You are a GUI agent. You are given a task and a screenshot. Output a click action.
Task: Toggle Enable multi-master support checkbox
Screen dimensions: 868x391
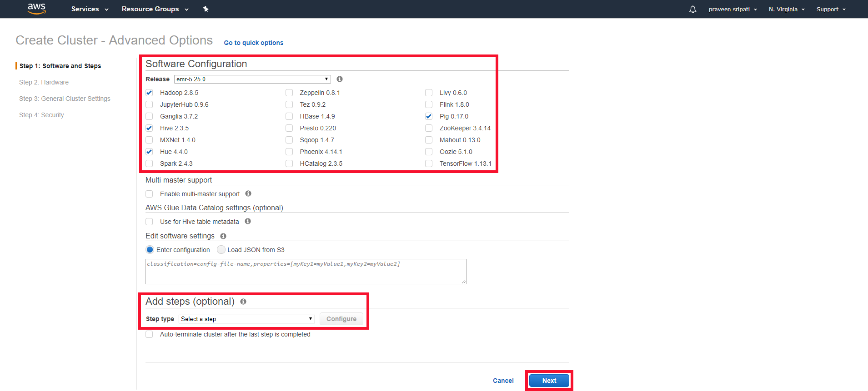click(149, 194)
